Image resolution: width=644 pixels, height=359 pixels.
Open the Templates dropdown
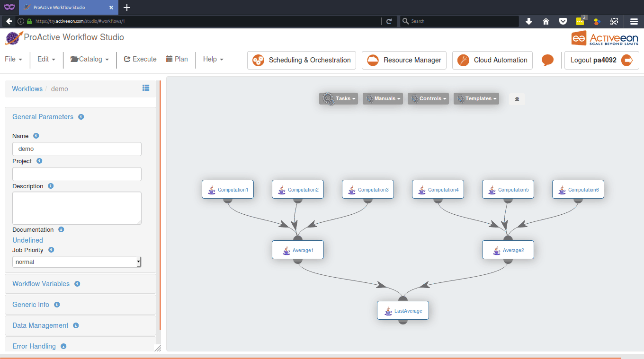(476, 98)
